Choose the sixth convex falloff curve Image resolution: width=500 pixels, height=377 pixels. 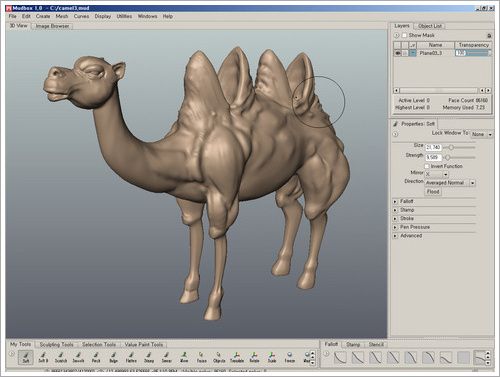428,357
